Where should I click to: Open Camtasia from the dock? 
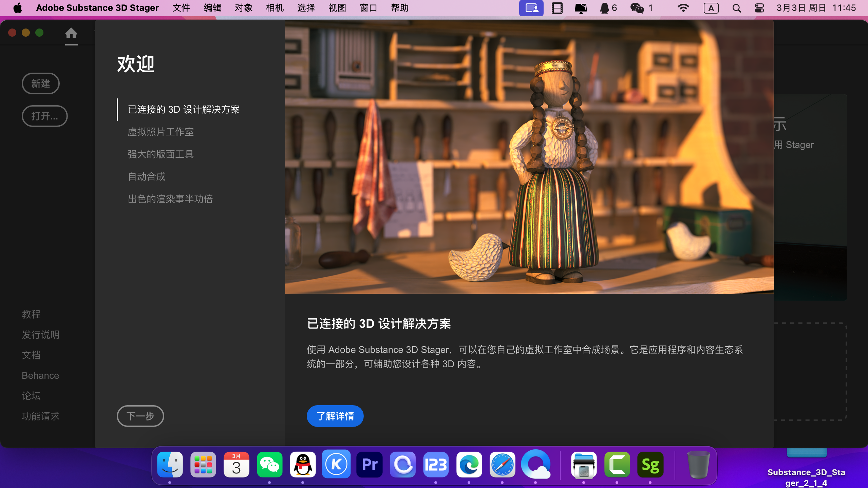tap(617, 465)
